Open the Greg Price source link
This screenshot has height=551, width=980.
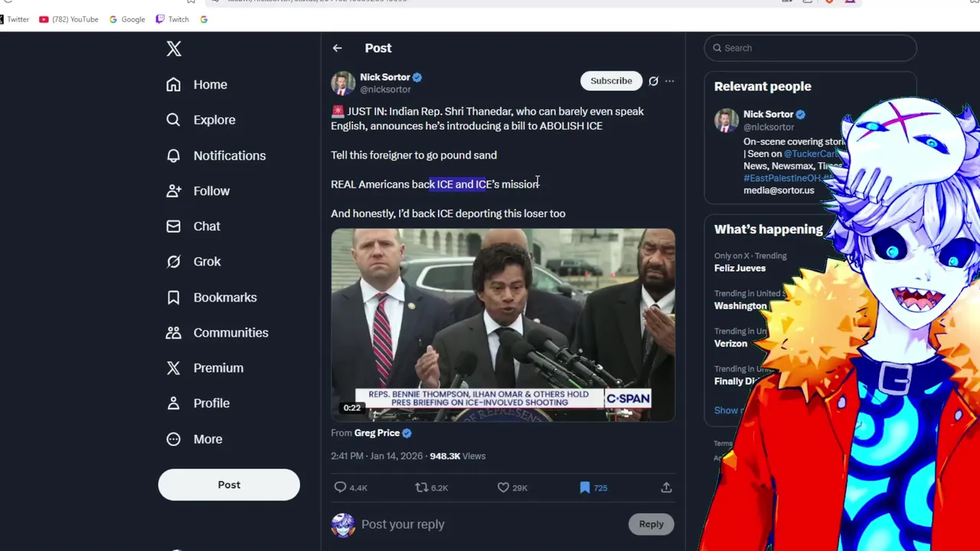377,433
